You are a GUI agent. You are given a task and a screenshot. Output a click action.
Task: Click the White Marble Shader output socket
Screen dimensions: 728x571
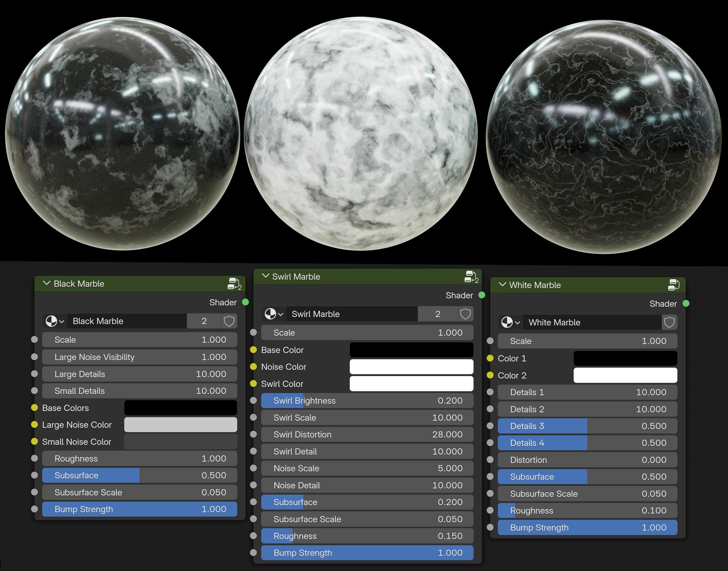click(686, 304)
